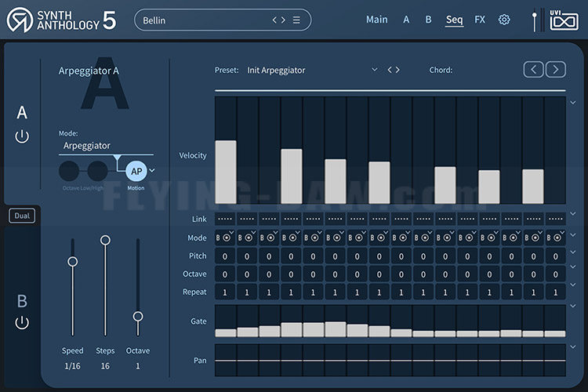The height and width of the screenshot is (392, 588).
Task: Click the first step's Pitch value
Action: pyautogui.click(x=225, y=256)
